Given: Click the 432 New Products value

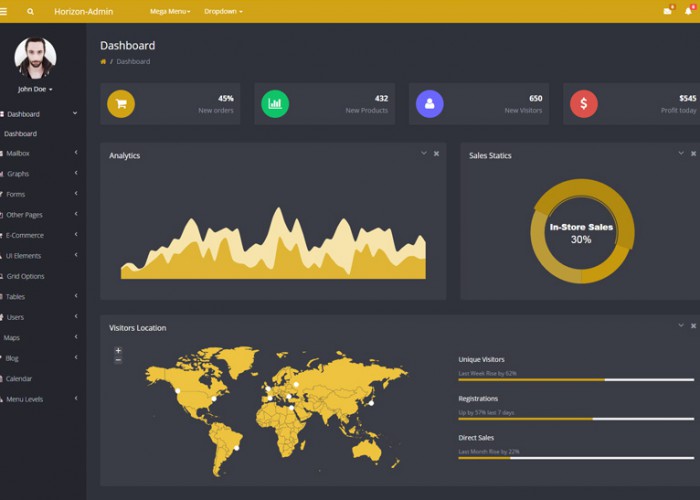Looking at the screenshot, I should coord(381,99).
